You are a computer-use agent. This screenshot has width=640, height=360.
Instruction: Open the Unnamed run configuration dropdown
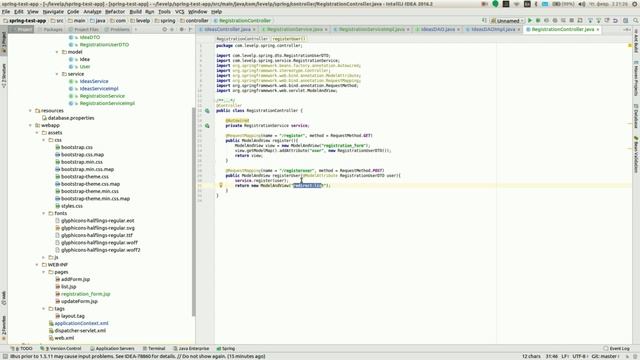click(507, 20)
